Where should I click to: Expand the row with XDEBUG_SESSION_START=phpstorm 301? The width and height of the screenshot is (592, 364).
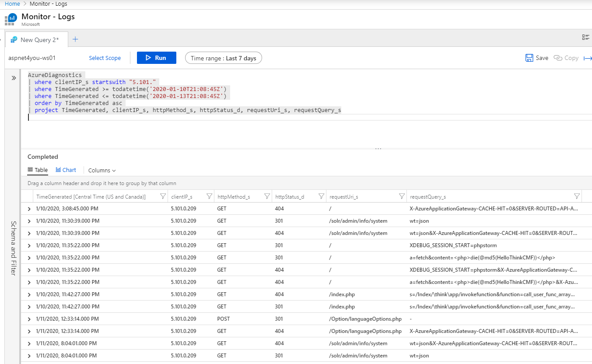tap(29, 245)
